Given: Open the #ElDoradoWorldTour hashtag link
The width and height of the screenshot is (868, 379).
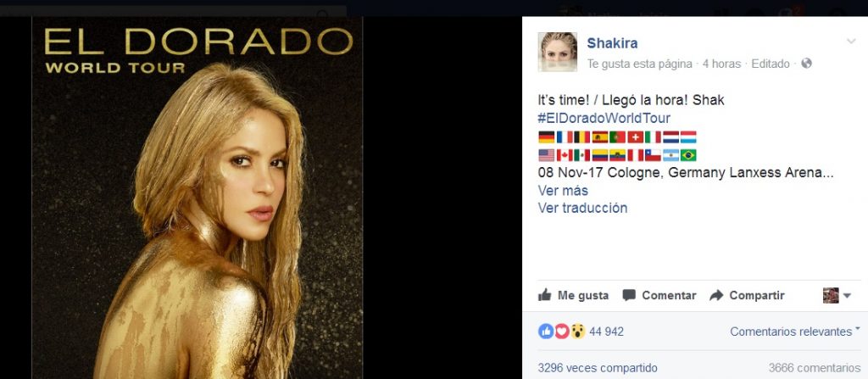Looking at the screenshot, I should point(604,118).
